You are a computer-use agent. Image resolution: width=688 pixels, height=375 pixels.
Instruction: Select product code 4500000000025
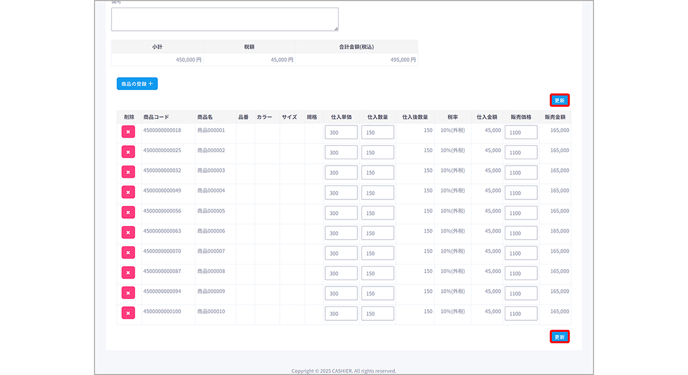(x=162, y=150)
